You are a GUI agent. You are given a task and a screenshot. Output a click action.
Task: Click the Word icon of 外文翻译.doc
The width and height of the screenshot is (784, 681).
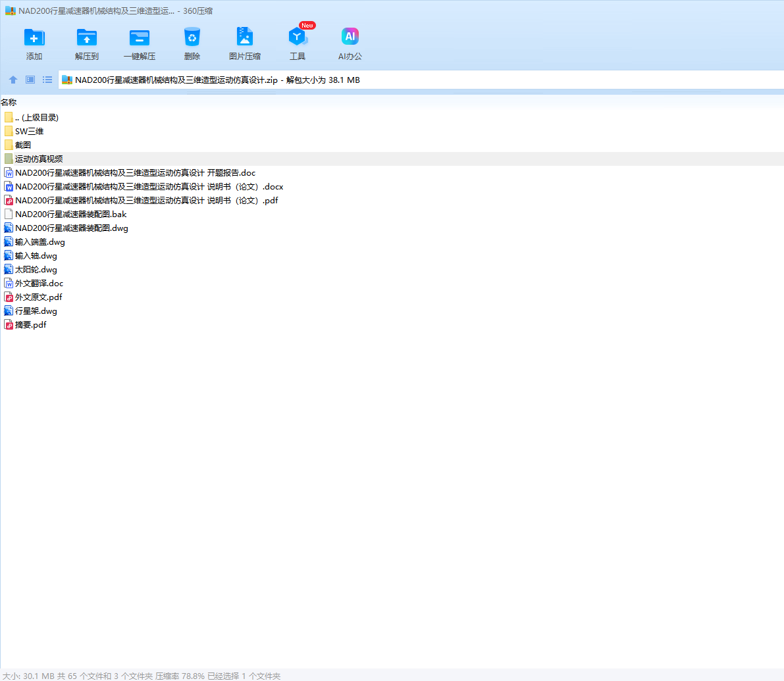[x=9, y=284]
